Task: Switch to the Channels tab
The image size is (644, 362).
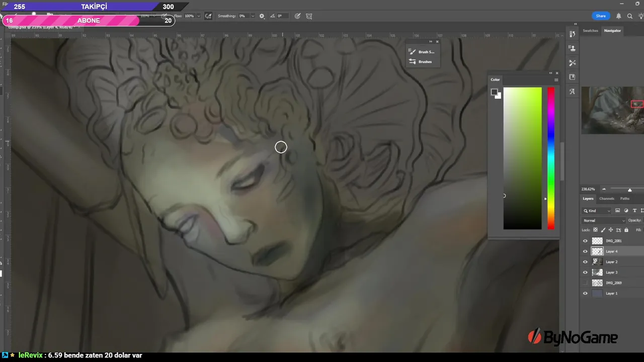Action: point(606,199)
